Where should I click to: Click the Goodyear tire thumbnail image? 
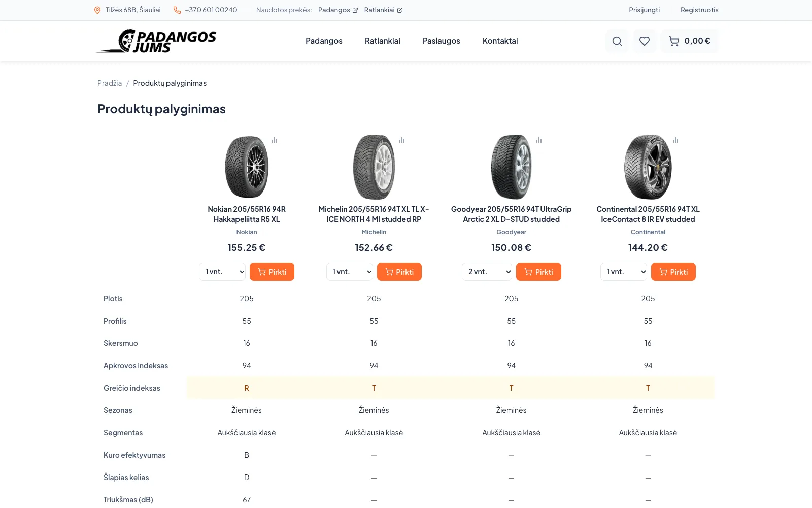512,167
